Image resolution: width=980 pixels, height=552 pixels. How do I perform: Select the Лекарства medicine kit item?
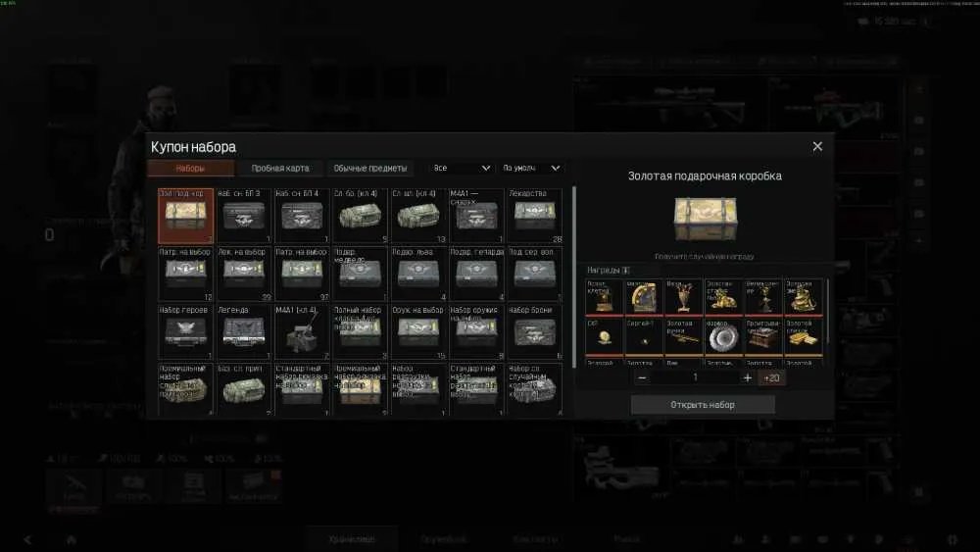pos(534,216)
